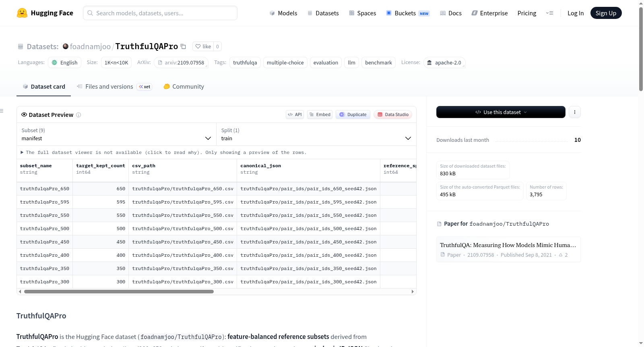
Task: Click the info icon beside Dataset Preview
Action: (78, 115)
